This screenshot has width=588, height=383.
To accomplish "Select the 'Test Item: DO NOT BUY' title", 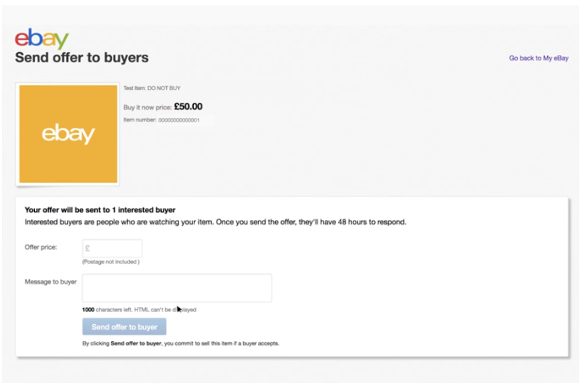I will (152, 88).
